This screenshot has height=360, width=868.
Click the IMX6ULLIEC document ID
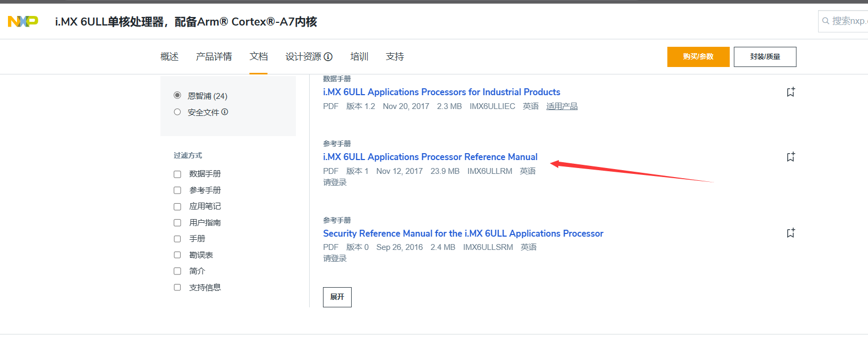pos(492,106)
